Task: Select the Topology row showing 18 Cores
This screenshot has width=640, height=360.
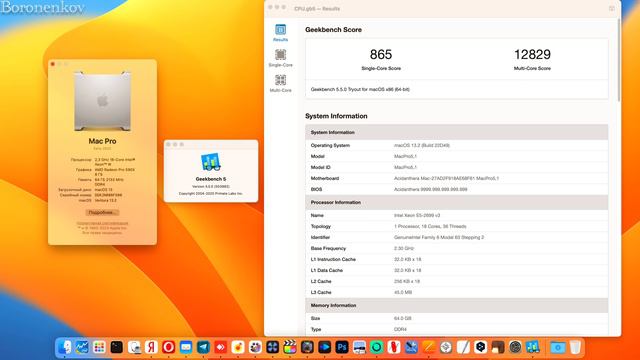Action: (x=457, y=226)
